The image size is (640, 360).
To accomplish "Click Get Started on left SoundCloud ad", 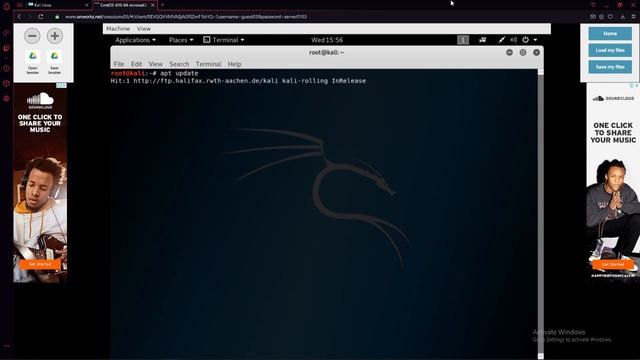I will [40, 264].
